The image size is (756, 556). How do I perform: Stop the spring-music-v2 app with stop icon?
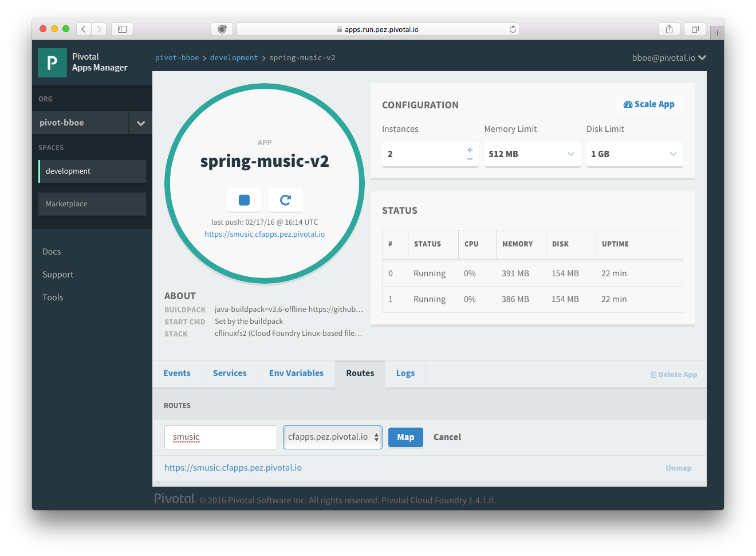244,200
